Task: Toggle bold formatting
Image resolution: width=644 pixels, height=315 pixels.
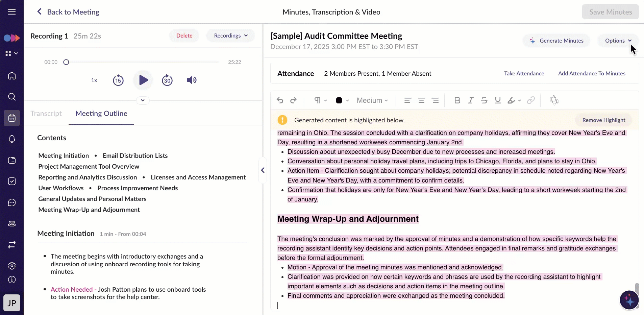Action: pos(457,100)
